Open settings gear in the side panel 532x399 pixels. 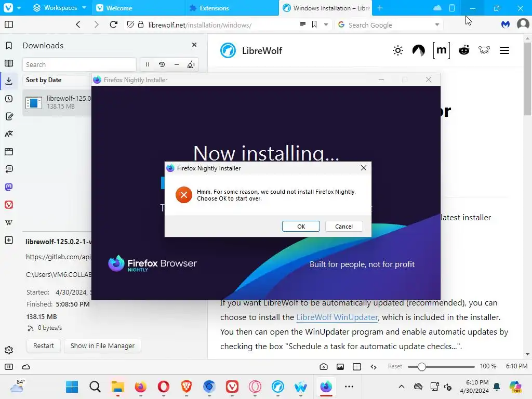[x=9, y=350]
